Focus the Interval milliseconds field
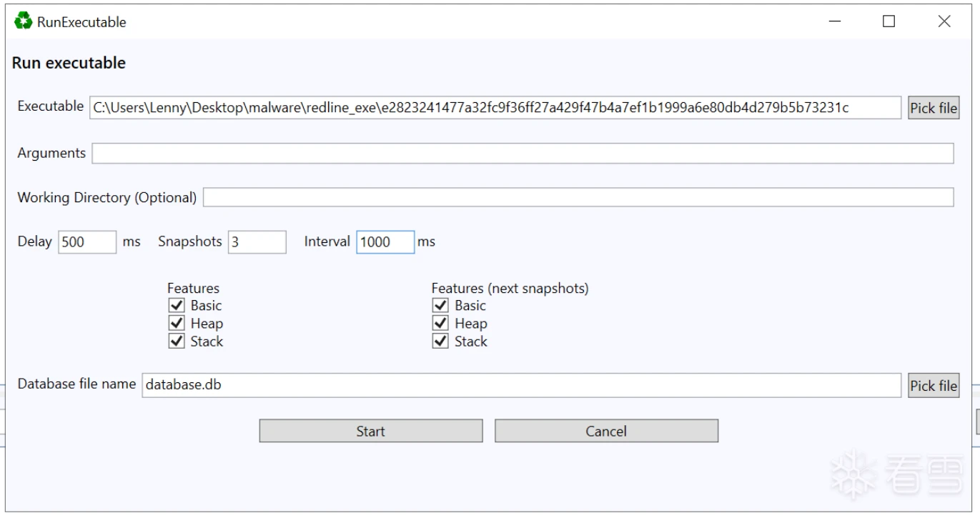980x518 pixels. pos(385,242)
